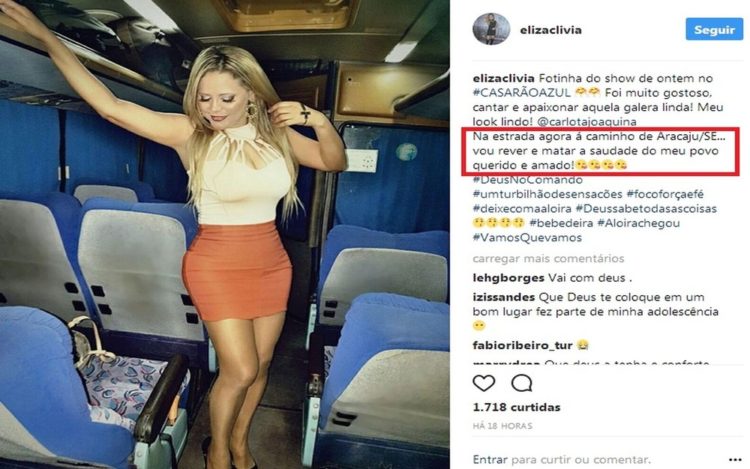The width and height of the screenshot is (750, 469).
Task: Open the #bebedeira hashtag
Action: pyautogui.click(x=561, y=223)
